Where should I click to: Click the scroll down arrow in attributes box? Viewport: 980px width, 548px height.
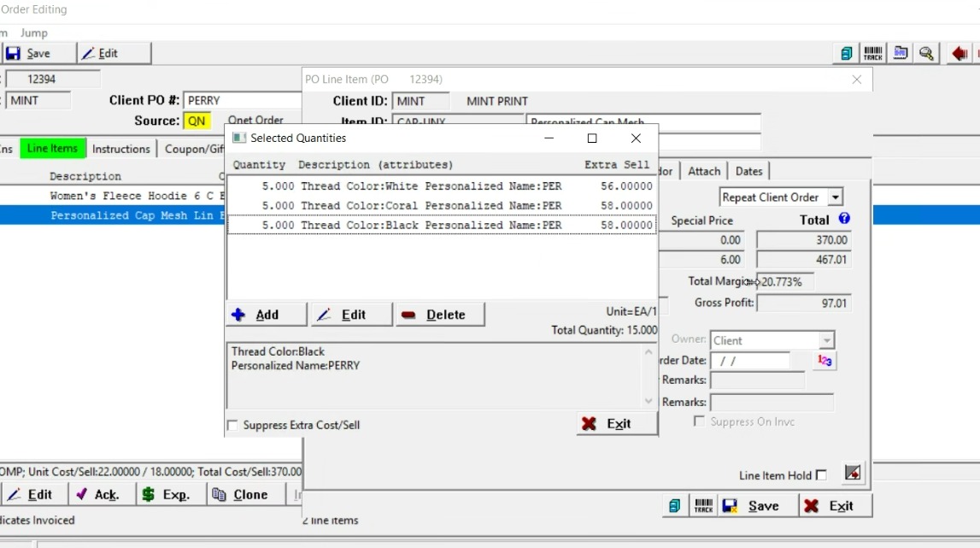(648, 401)
